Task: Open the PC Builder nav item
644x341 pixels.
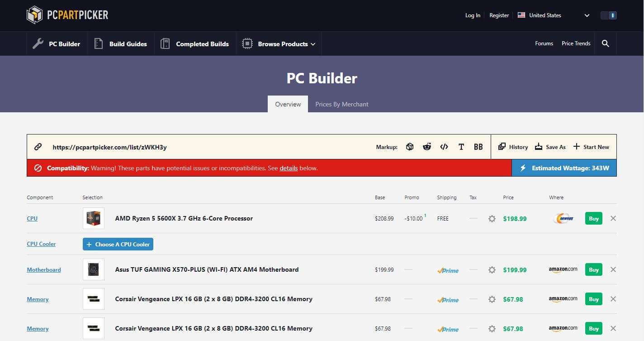Action: click(57, 44)
